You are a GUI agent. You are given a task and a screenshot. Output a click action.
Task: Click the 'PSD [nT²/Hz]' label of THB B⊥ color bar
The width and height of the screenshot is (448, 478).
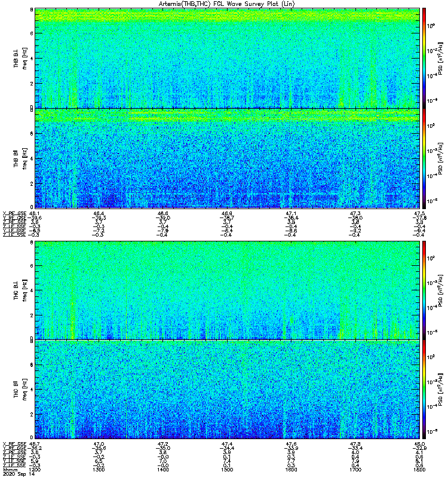441,58
